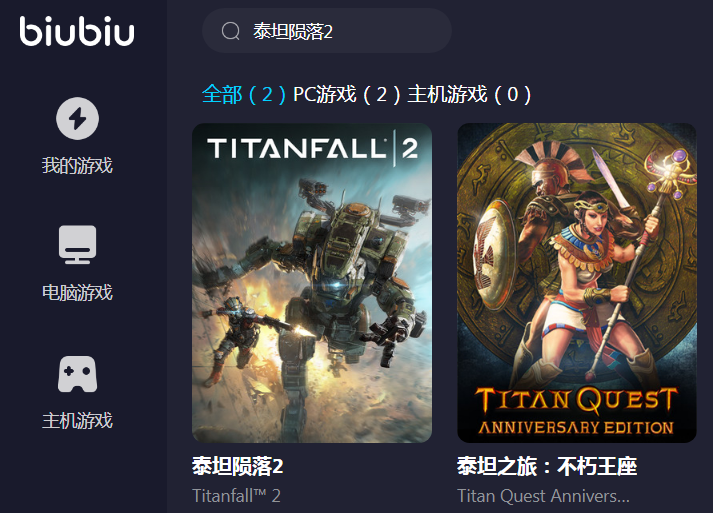
Task: Click the 电脑游戏 sidebar label
Action: click(77, 292)
